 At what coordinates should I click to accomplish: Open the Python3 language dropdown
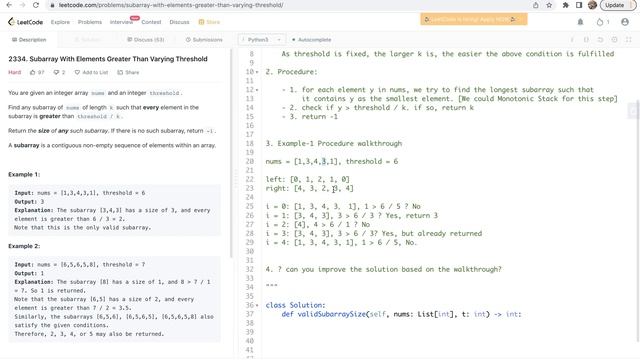coord(261,40)
